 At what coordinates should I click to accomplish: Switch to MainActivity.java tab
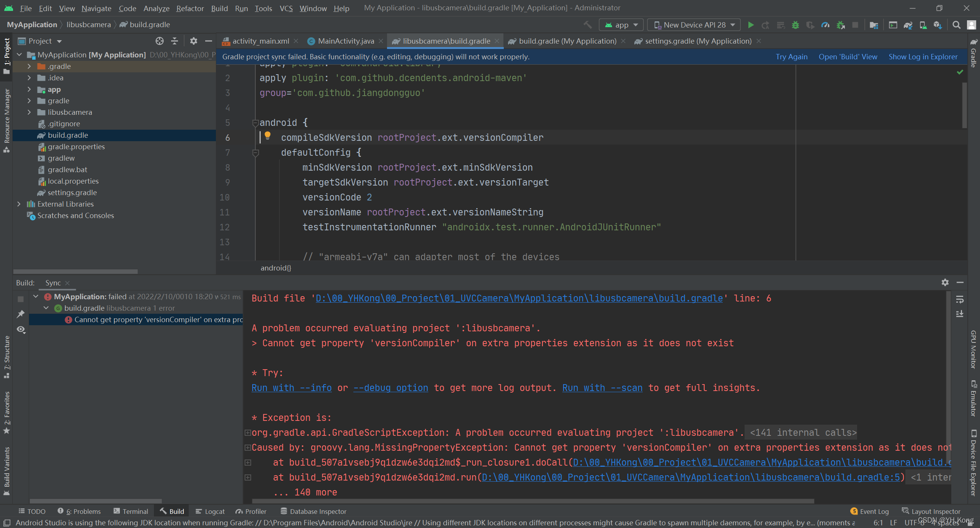346,41
